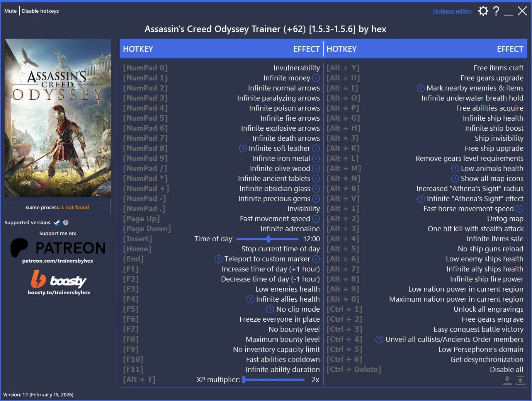Click Easy conquest battle victory
Screen dimensions: 532x401
click(478, 329)
